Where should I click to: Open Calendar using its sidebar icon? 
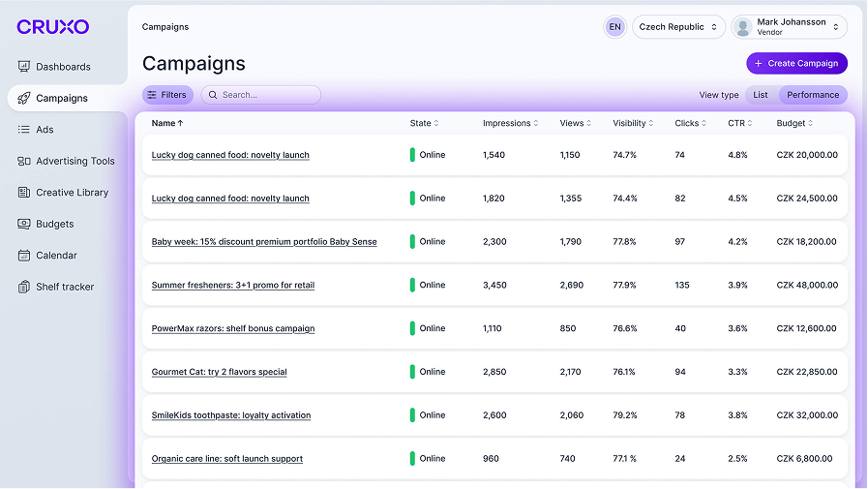pyautogui.click(x=24, y=256)
